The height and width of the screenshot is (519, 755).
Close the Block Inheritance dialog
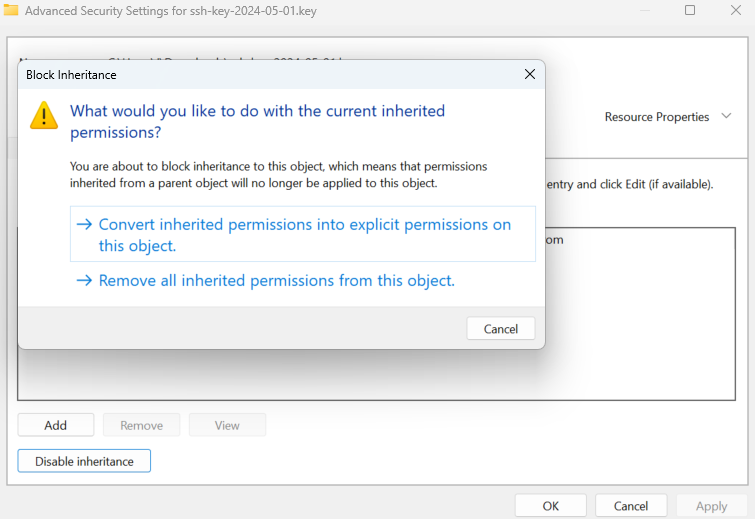(x=530, y=74)
